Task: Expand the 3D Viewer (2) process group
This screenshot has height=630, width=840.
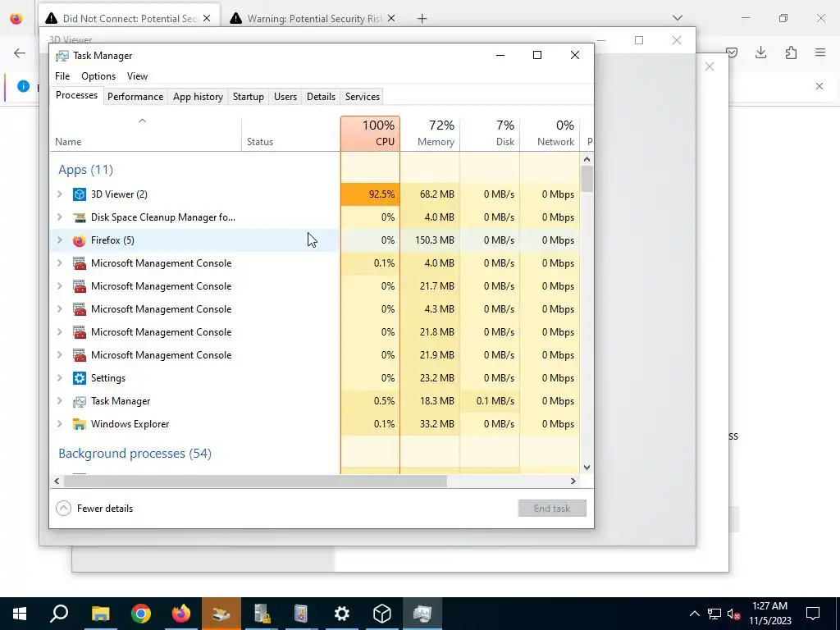Action: [59, 194]
